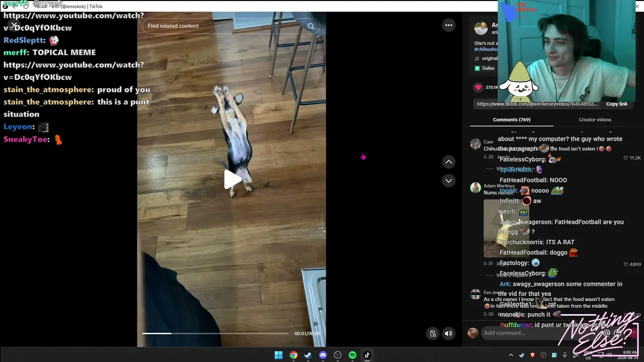This screenshot has width=644, height=362.
Task: Expand the system tray hidden icons chevron
Action: 511,355
